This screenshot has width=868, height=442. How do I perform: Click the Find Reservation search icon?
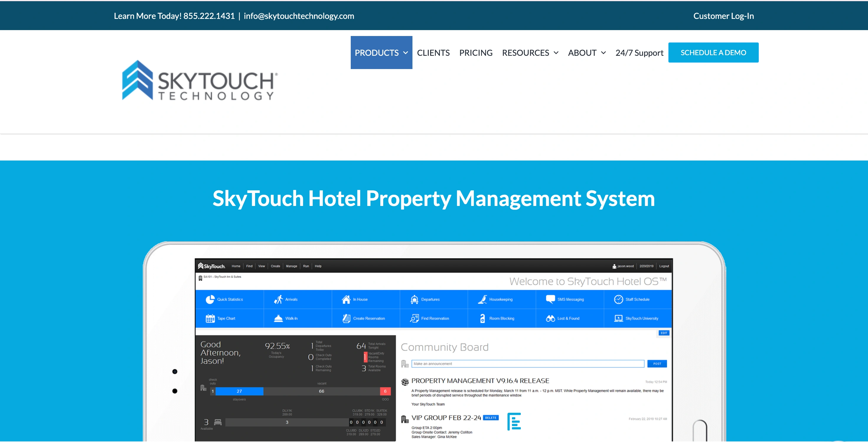pos(414,318)
